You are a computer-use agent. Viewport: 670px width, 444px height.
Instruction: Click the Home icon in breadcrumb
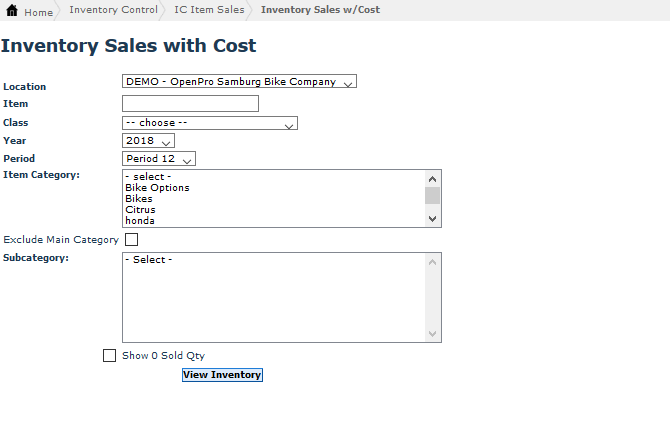click(x=13, y=11)
